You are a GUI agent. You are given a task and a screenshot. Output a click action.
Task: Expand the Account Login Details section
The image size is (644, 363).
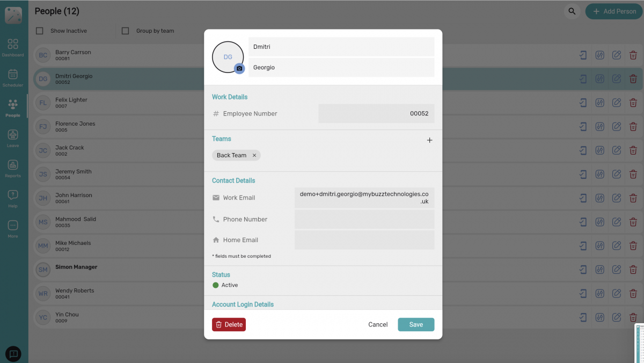tap(243, 304)
